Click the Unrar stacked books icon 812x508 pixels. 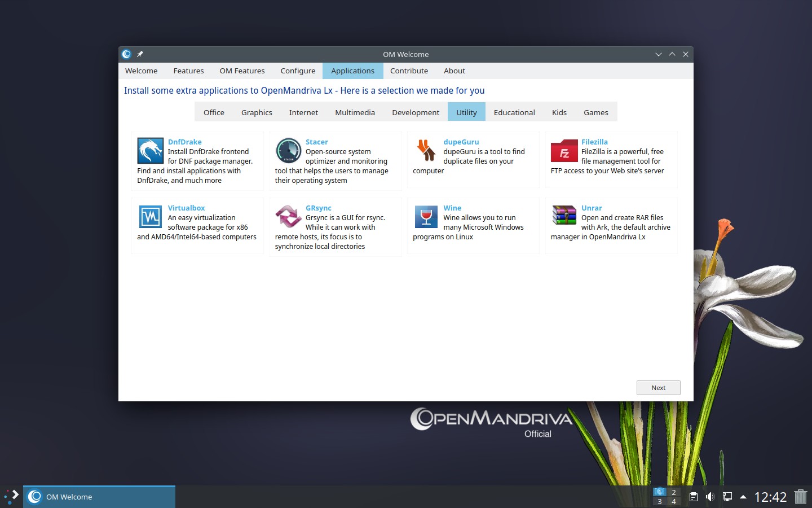coord(564,215)
